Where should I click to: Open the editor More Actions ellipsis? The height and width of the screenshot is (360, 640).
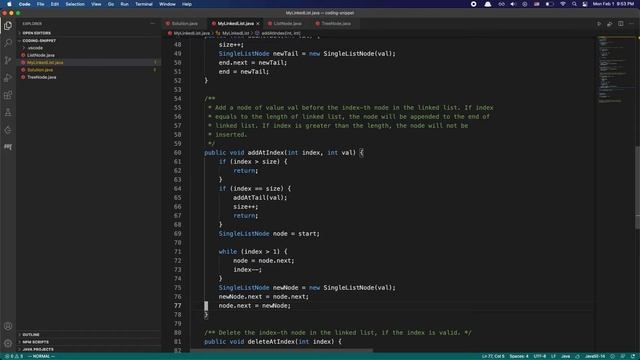pyautogui.click(x=631, y=24)
